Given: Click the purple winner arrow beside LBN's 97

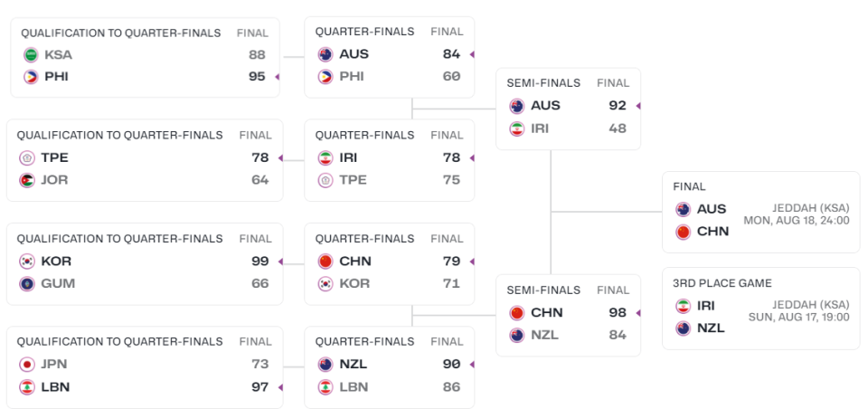Looking at the screenshot, I should 281,387.
